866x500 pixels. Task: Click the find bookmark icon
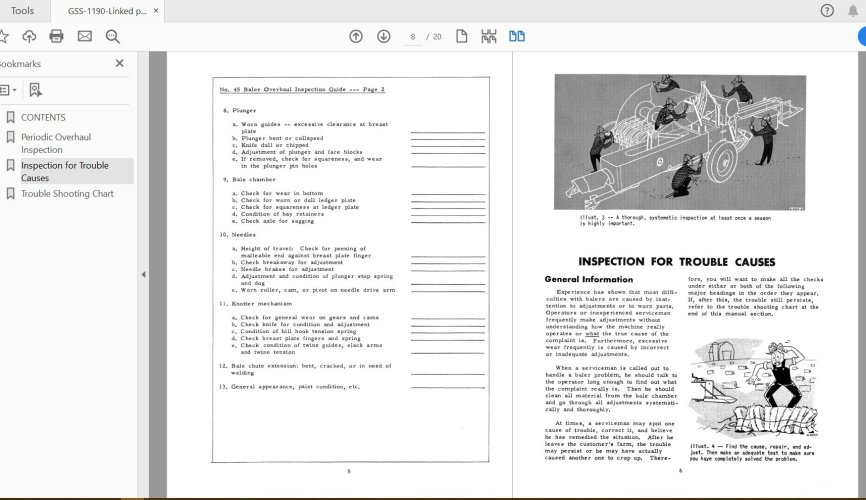pyautogui.click(x=35, y=90)
